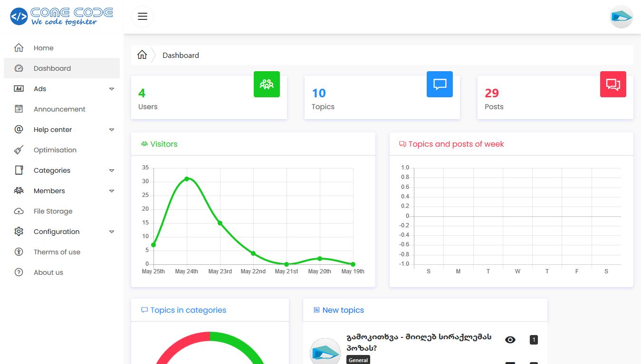The image size is (641, 364).
Task: Click the About us question icon
Action: 19,272
